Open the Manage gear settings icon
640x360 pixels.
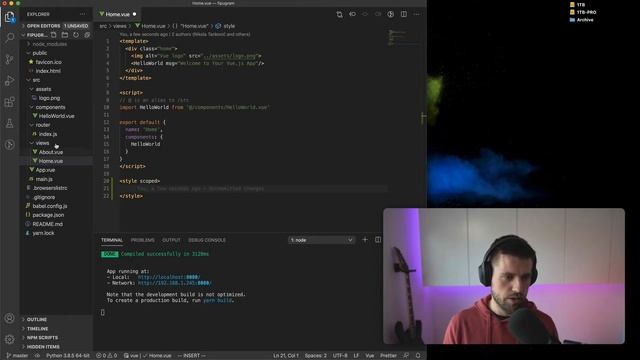(9, 339)
